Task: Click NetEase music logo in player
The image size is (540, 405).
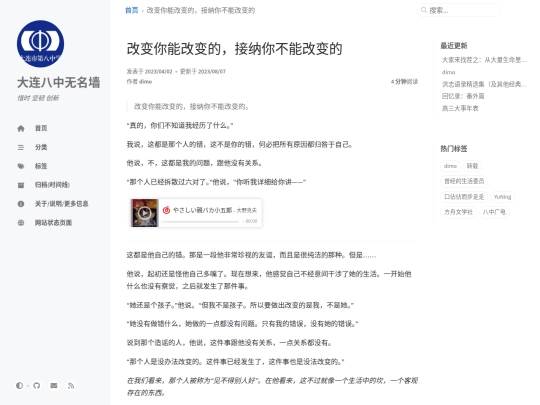Action: point(166,210)
